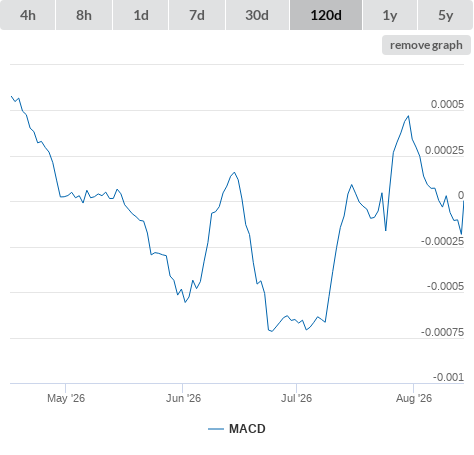474x455 pixels.
Task: Click the -0.001 y-axis label
Action: coord(448,377)
